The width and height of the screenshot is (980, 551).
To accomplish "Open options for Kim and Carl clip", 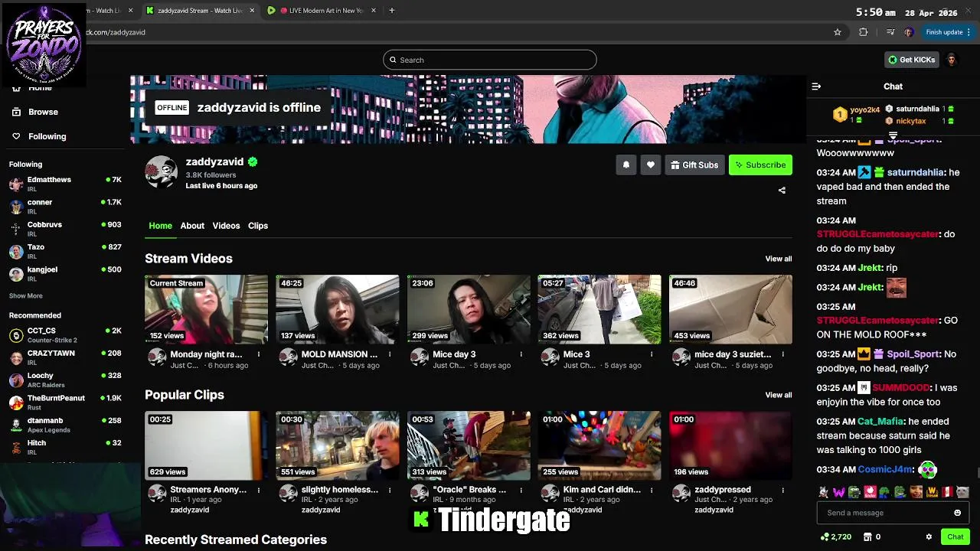I will pos(652,490).
